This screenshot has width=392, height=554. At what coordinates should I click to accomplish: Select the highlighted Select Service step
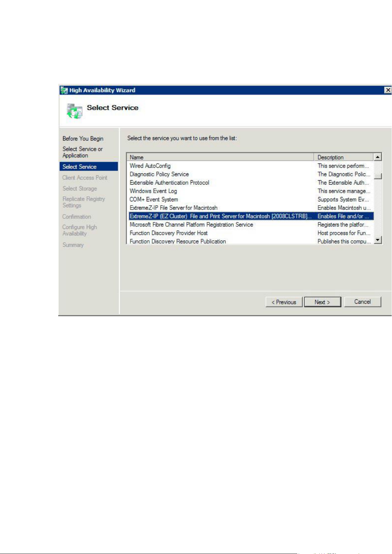[88, 166]
